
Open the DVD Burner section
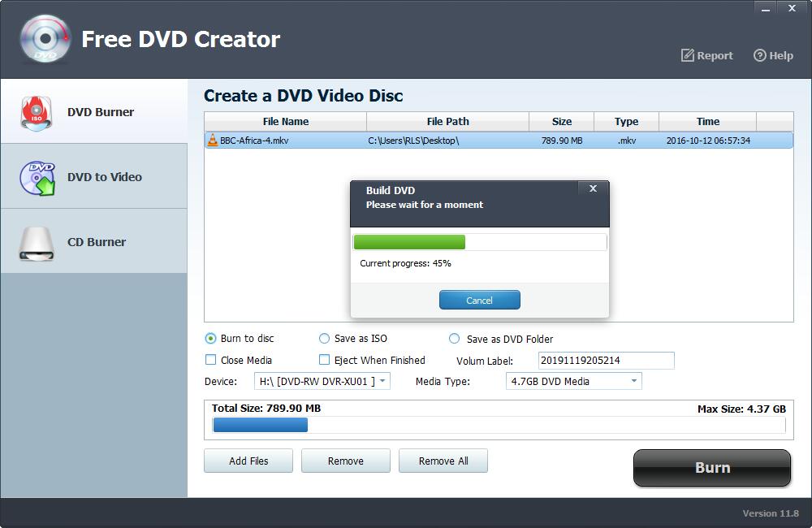tap(93, 111)
